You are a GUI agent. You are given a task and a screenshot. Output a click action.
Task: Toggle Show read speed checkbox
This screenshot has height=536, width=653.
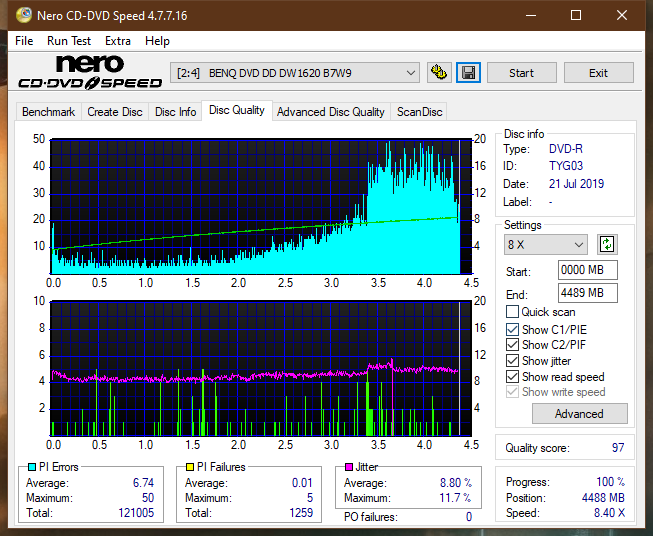tap(512, 376)
